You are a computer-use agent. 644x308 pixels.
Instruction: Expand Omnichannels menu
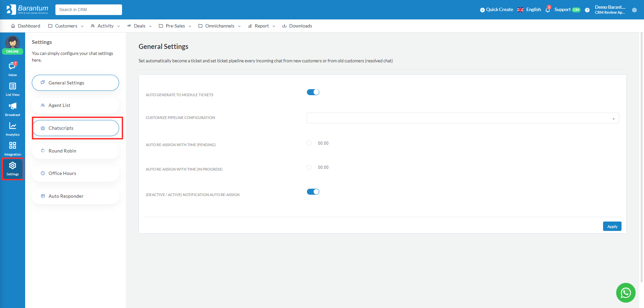[x=220, y=26]
